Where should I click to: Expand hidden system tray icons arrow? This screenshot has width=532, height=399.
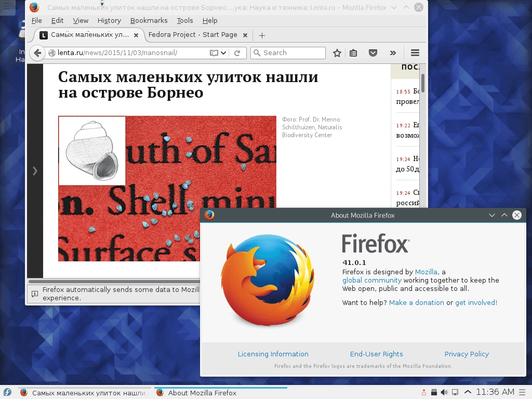coord(468,392)
